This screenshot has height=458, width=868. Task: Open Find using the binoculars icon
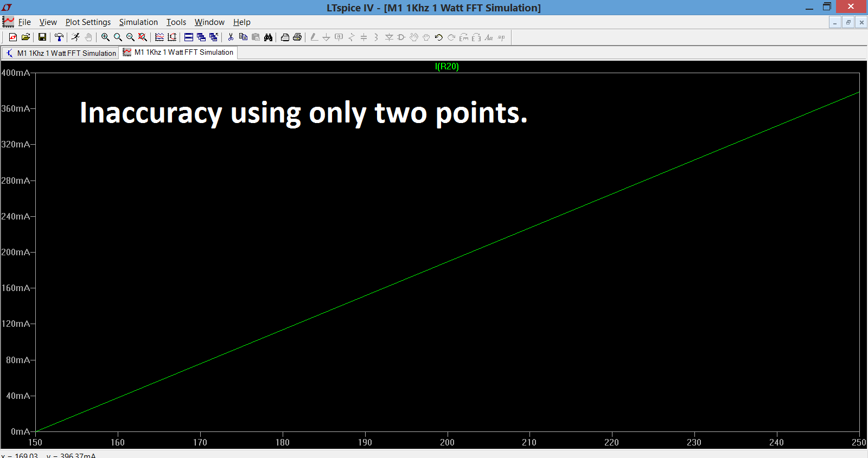pos(268,37)
